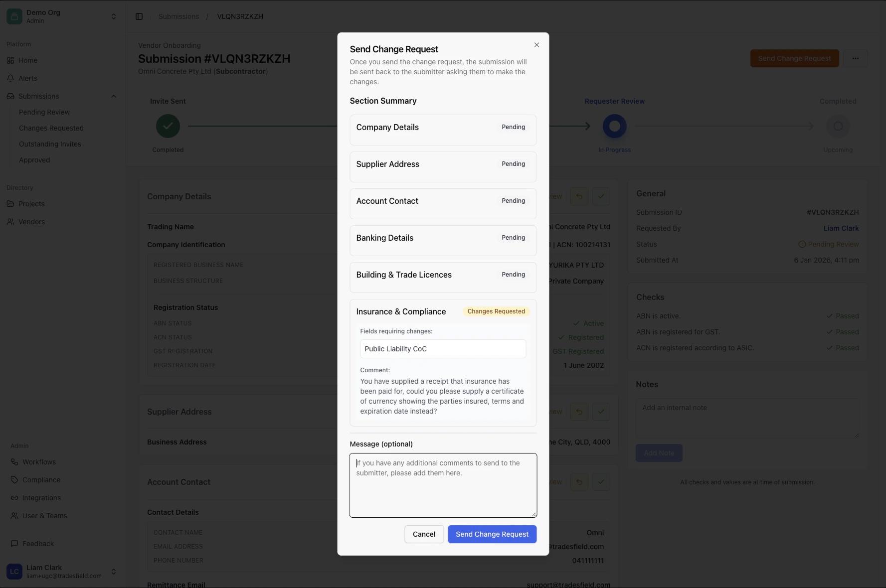This screenshot has height=588, width=886.
Task: Click Send Change Request in the modal
Action: pyautogui.click(x=492, y=534)
